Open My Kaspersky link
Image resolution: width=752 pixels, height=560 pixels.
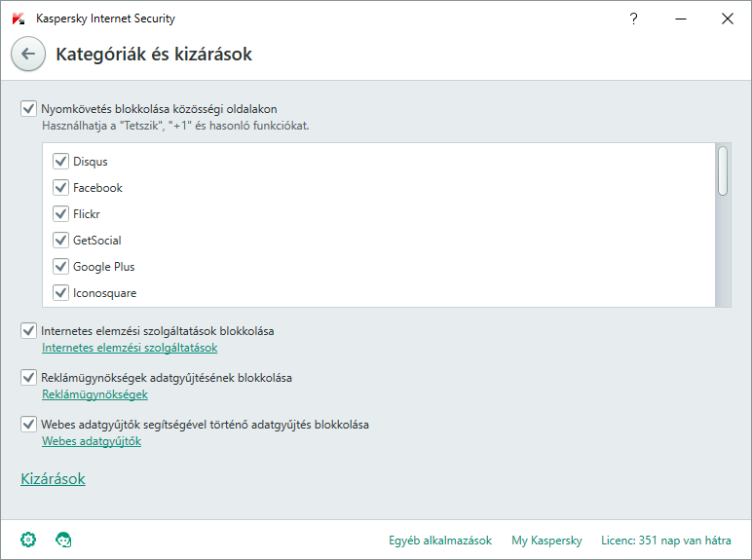(546, 541)
